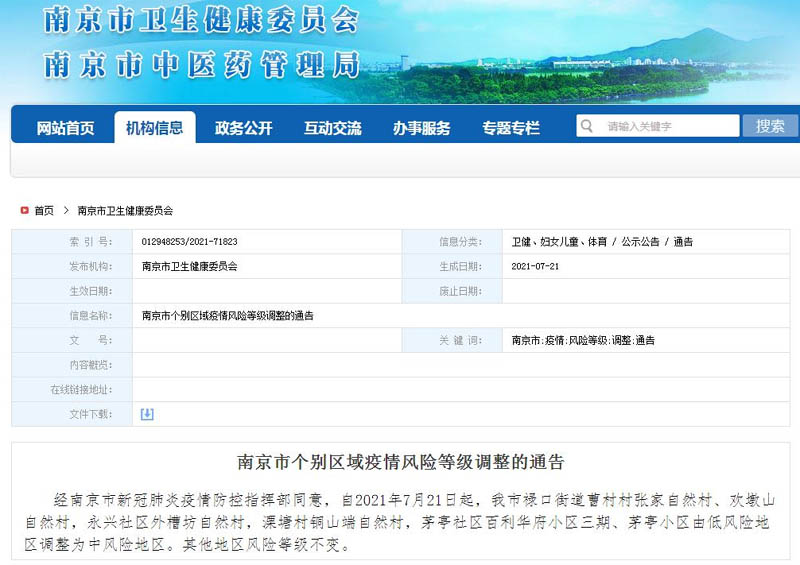The height and width of the screenshot is (565, 800).
Task: Click the banner title 南京市中医药管理局
Action: (202, 65)
